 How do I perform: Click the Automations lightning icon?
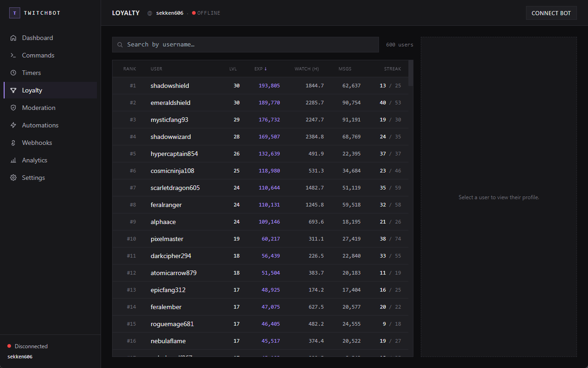[13, 125]
